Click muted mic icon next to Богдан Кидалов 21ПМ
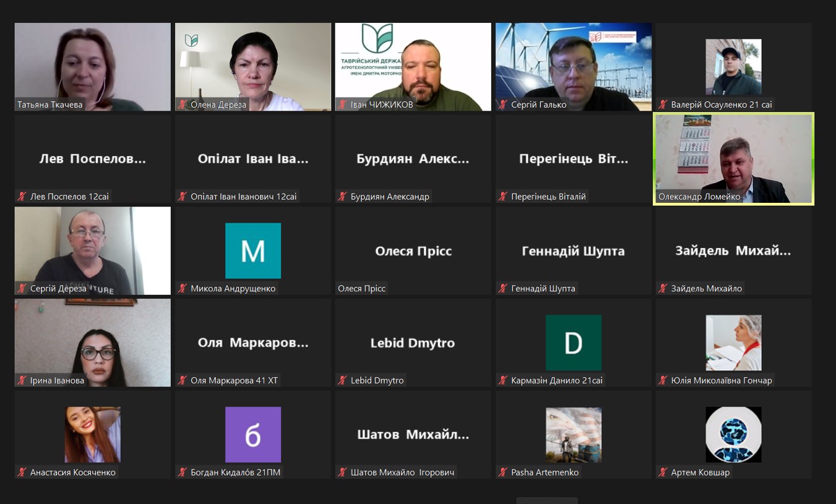The width and height of the screenshot is (836, 504). coord(183,472)
